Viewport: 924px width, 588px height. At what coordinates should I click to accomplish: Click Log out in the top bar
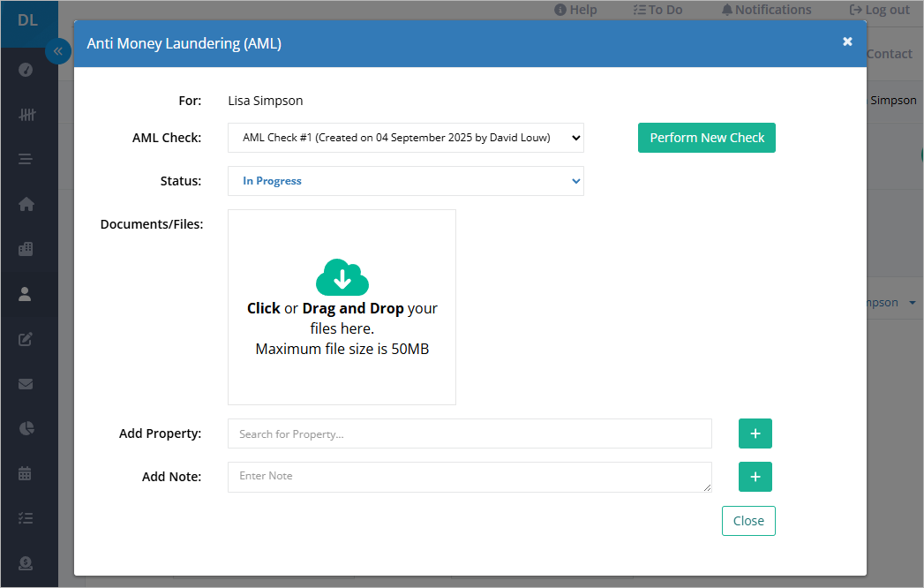point(880,10)
